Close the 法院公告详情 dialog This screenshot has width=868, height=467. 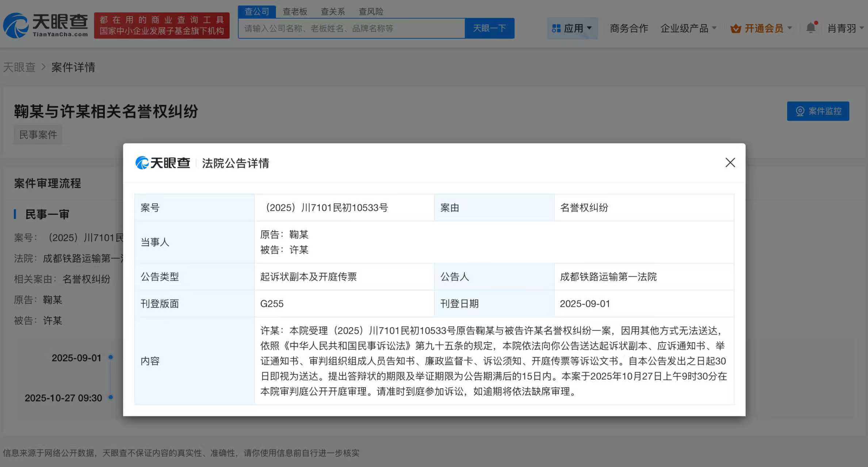(x=730, y=162)
